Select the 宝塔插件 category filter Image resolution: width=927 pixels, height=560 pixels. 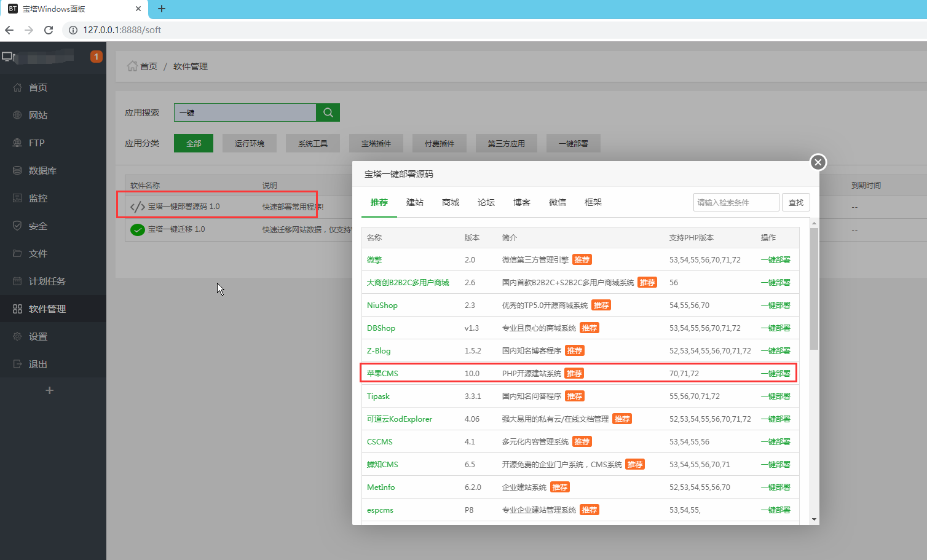[x=376, y=143]
